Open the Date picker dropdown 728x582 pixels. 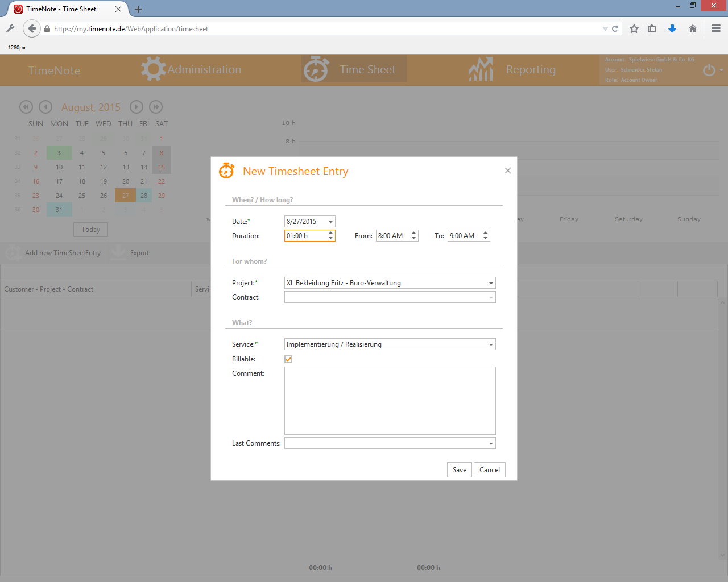point(330,222)
